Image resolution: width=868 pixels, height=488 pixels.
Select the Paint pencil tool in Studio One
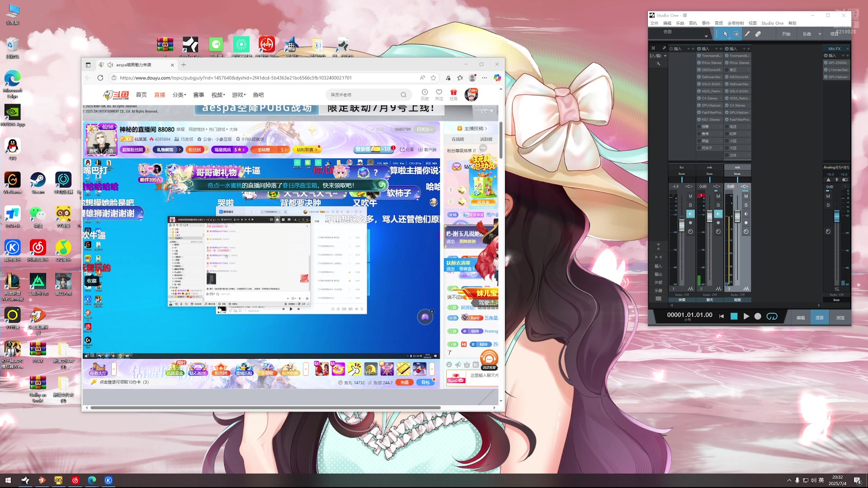[747, 34]
